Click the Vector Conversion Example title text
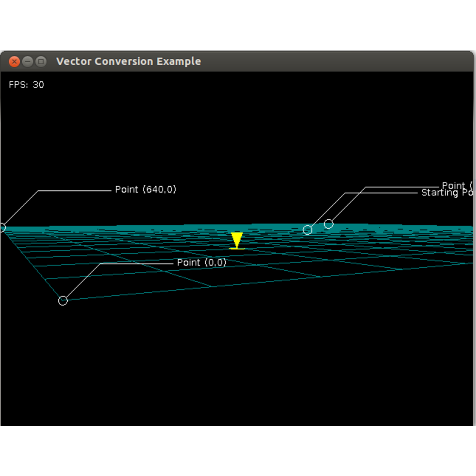This screenshot has height=476, width=476. [x=128, y=61]
